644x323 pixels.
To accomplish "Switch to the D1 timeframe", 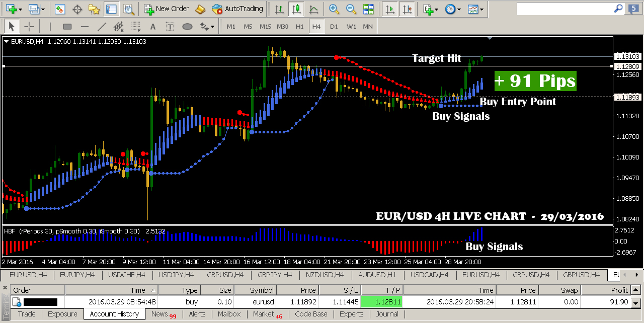I will (334, 26).
